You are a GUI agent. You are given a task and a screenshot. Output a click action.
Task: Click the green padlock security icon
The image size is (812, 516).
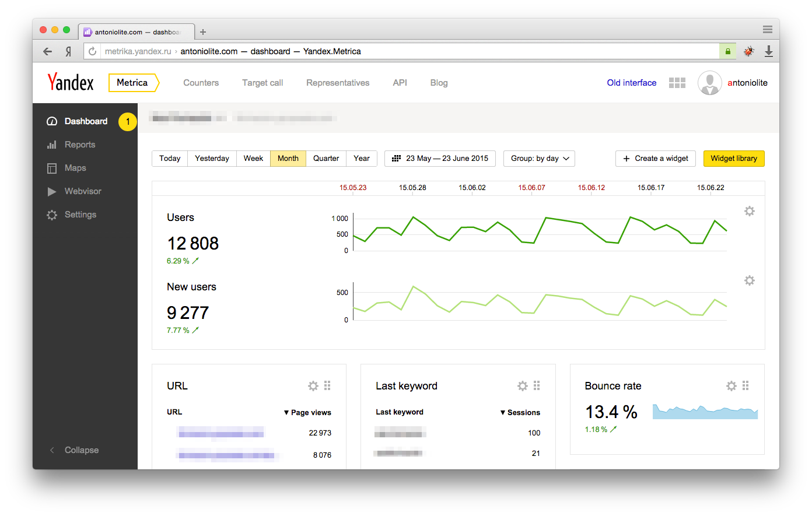click(x=727, y=51)
